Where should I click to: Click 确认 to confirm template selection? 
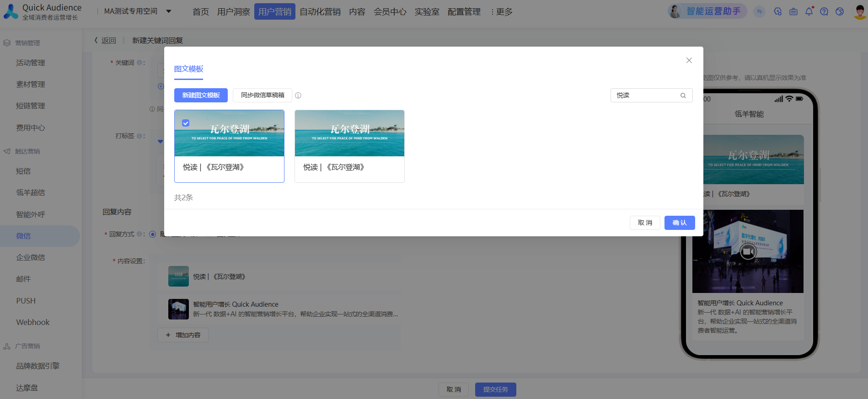point(680,223)
